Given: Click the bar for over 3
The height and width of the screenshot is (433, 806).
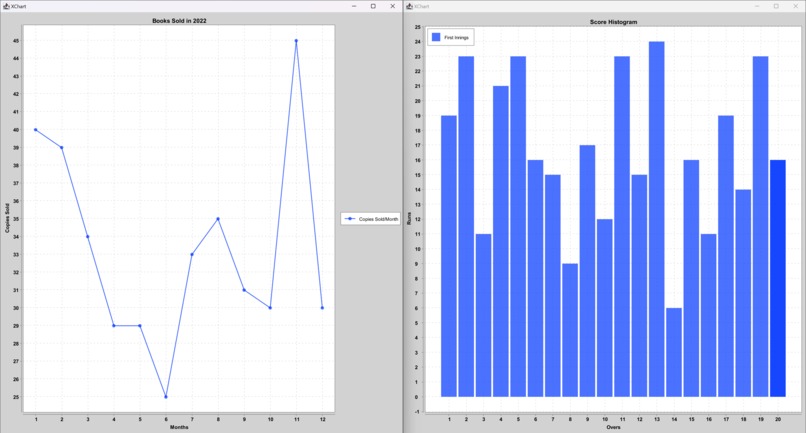Looking at the screenshot, I should click(x=483, y=315).
